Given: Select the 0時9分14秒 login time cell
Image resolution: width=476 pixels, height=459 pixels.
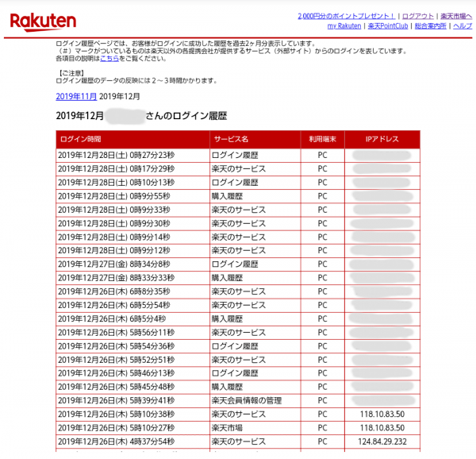Looking at the screenshot, I should [x=132, y=237].
